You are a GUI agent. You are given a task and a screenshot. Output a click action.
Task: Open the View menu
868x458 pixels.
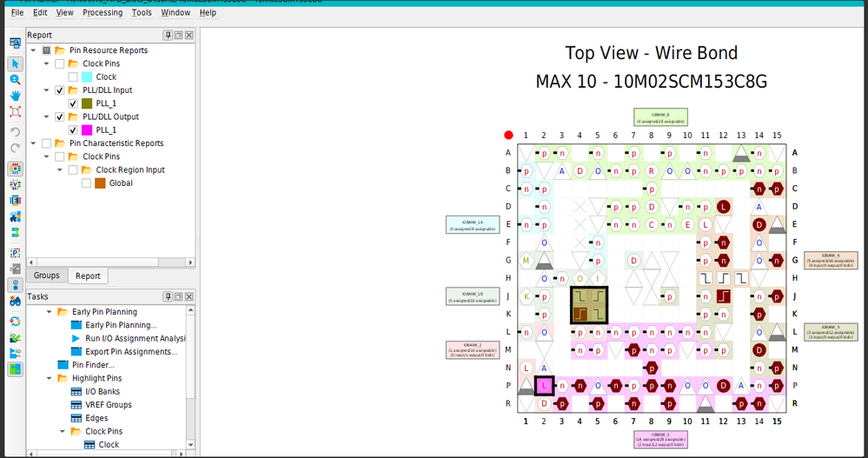pyautogui.click(x=64, y=12)
